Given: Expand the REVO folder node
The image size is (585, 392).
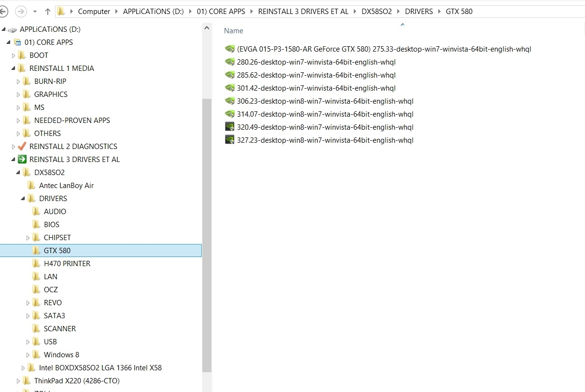Looking at the screenshot, I should pyautogui.click(x=28, y=303).
